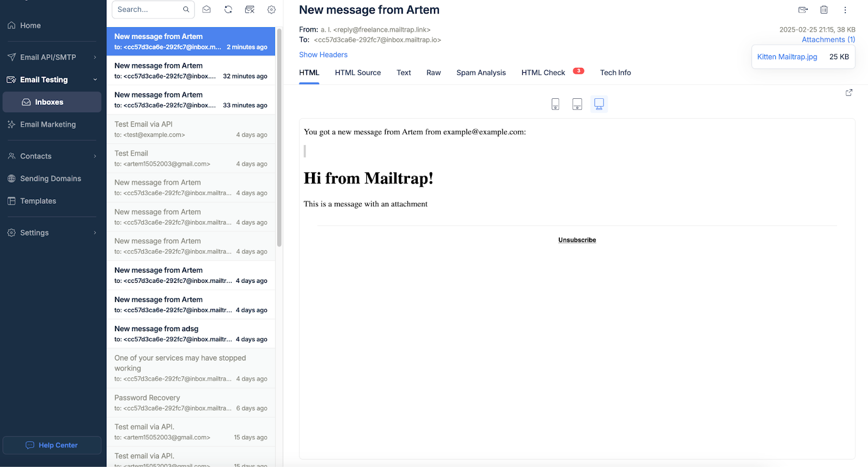Open the Help Center button
This screenshot has height=467, width=868.
52,445
